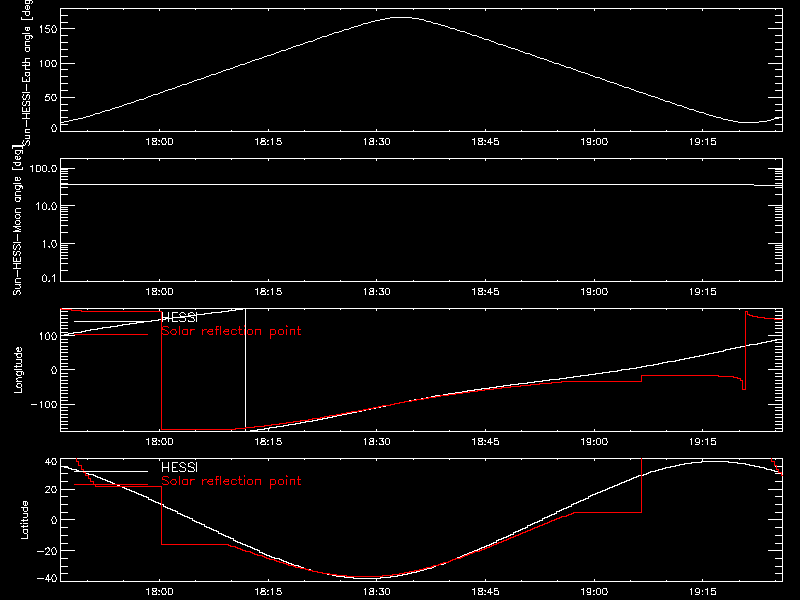Select HESSI legend label in Longitude plot
The image size is (800, 600).
[x=179, y=317]
